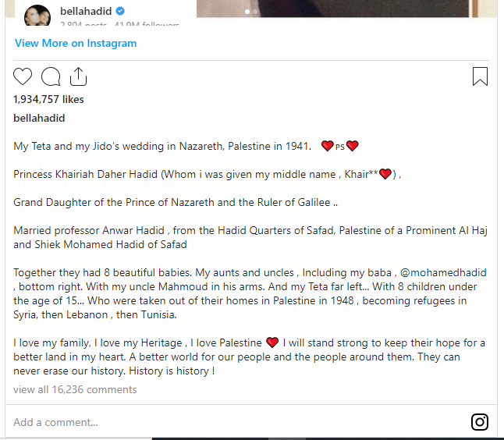Open the View More on Instagram link

pyautogui.click(x=76, y=43)
